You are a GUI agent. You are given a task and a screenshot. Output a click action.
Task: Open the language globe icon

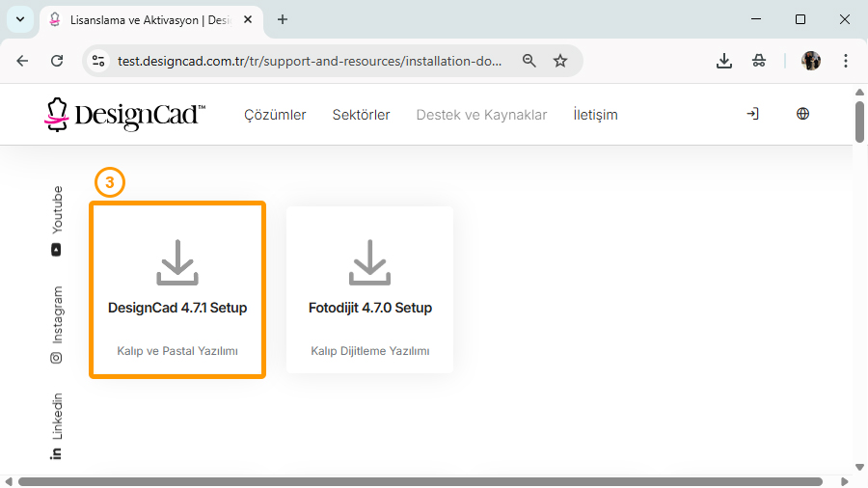802,114
